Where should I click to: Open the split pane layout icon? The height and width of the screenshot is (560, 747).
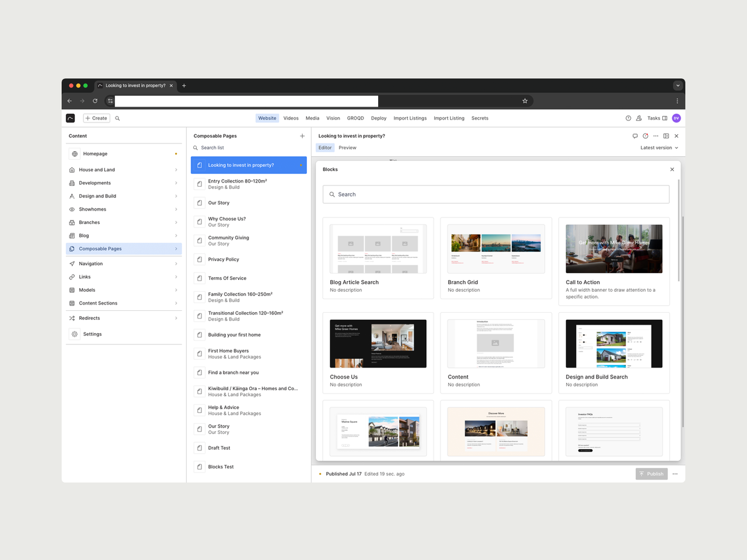[666, 136]
